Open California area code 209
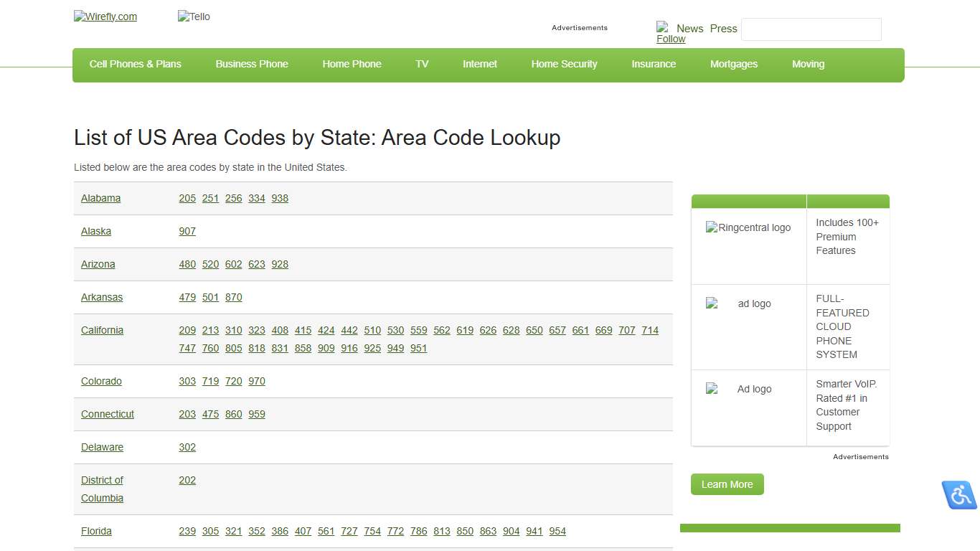The width and height of the screenshot is (980, 551). [187, 330]
